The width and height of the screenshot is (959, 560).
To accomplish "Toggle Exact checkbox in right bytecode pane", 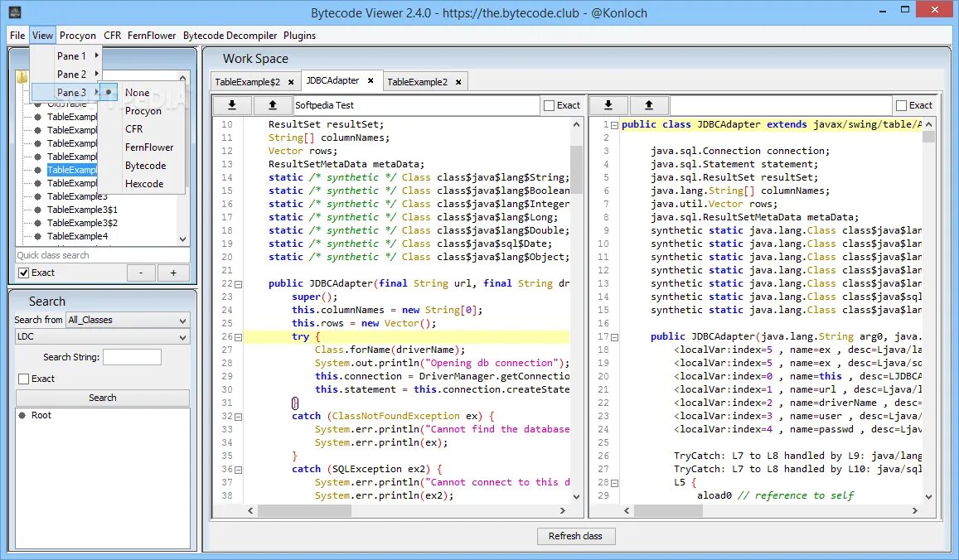I will coord(901,105).
